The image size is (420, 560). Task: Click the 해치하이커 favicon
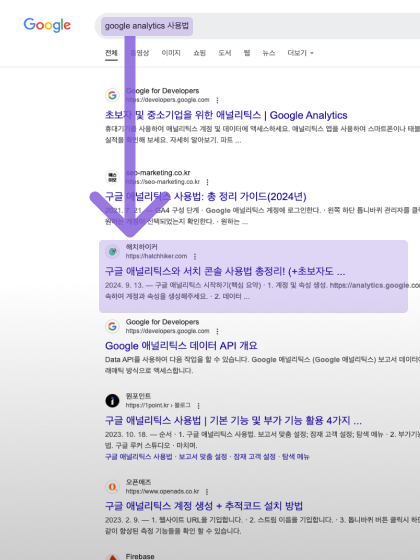point(112,251)
